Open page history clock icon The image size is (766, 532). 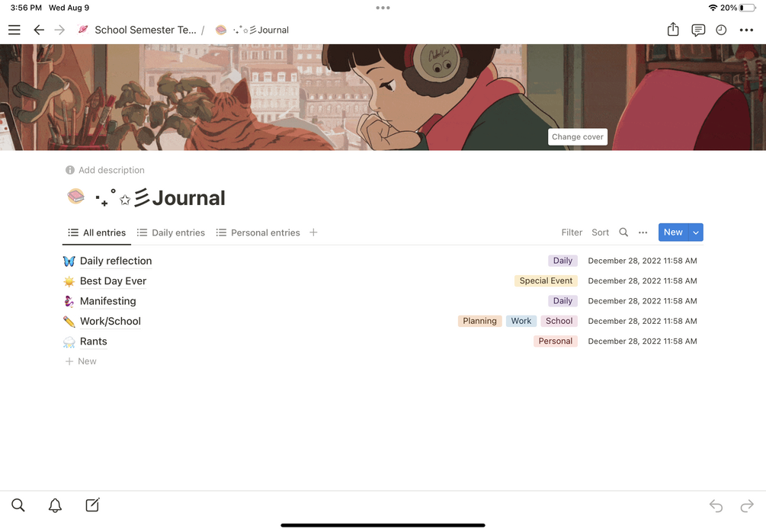pos(721,30)
